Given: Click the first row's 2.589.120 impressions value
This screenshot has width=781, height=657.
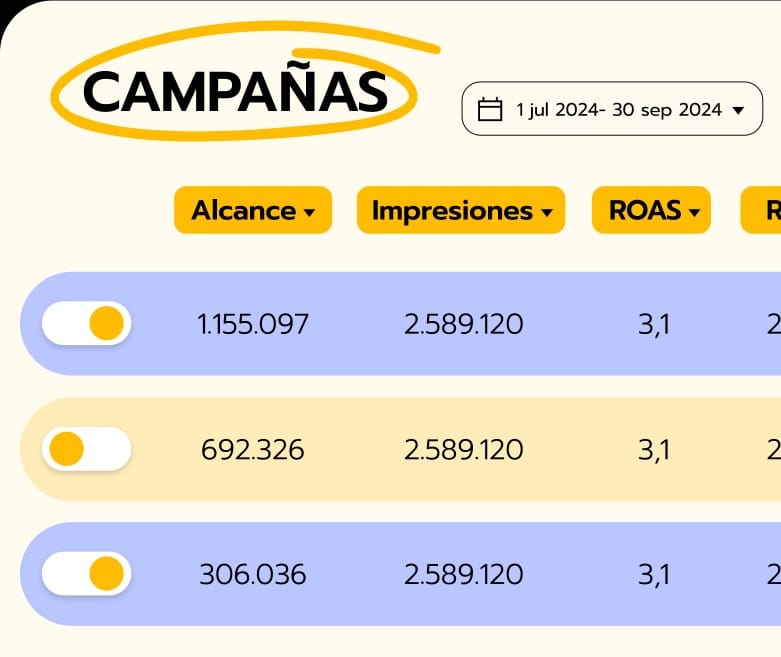Looking at the screenshot, I should click(x=463, y=324).
